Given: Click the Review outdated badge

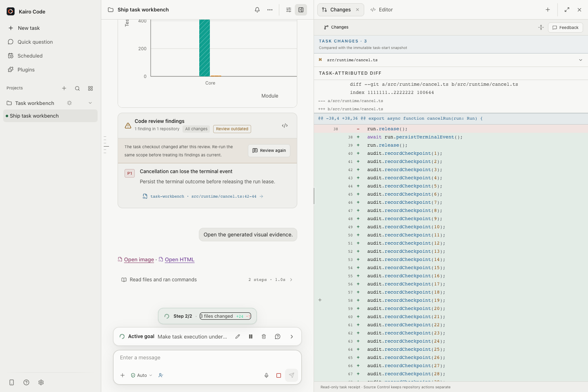Looking at the screenshot, I should pyautogui.click(x=232, y=129).
